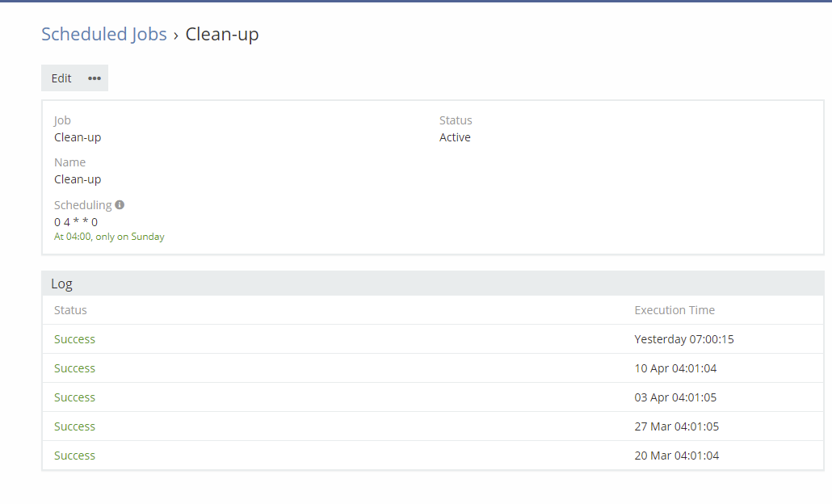Image resolution: width=832 pixels, height=504 pixels.
Task: Select the 20 Mar 04:01:04 execution time
Action: pyautogui.click(x=676, y=456)
